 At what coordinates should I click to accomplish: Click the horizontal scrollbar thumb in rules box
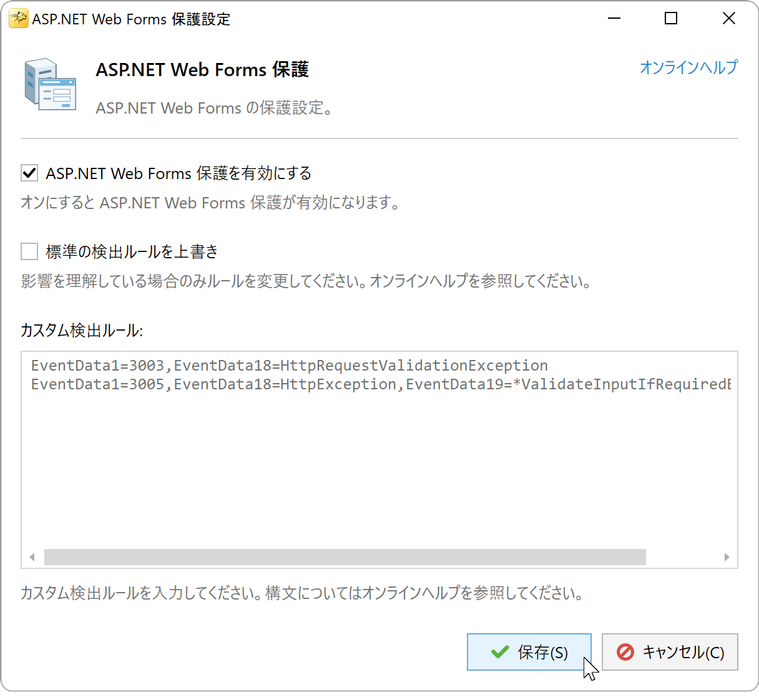345,557
